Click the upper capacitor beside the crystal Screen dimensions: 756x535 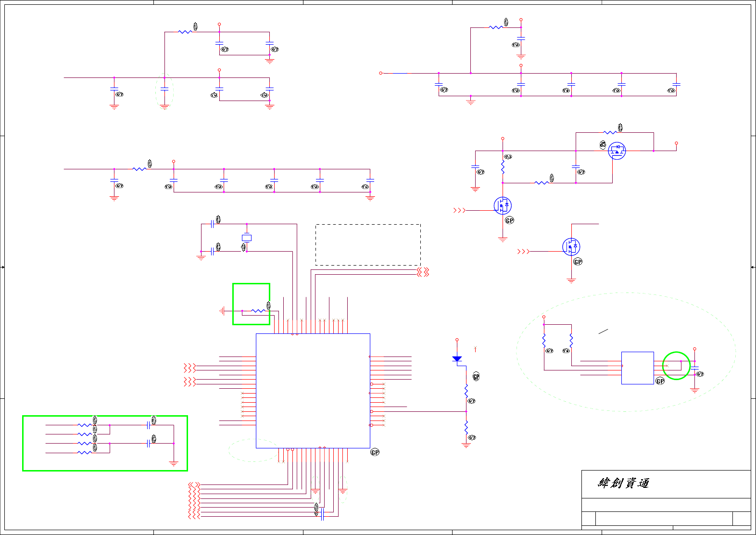point(212,224)
